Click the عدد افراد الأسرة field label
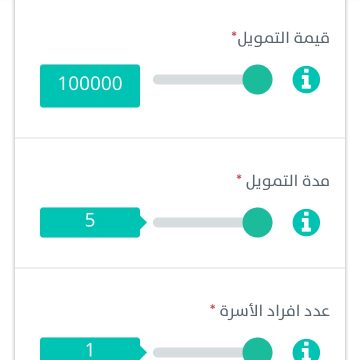 [274, 311]
